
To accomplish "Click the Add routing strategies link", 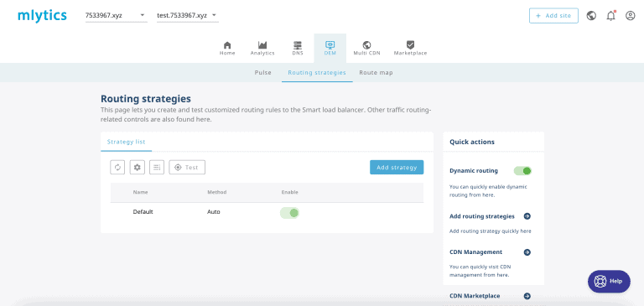I will pos(482,216).
